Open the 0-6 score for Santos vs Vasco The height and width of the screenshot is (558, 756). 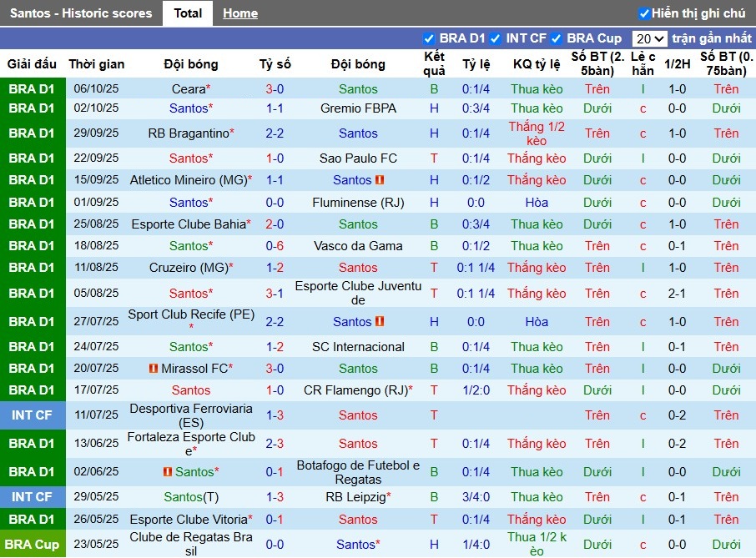pyautogui.click(x=275, y=246)
